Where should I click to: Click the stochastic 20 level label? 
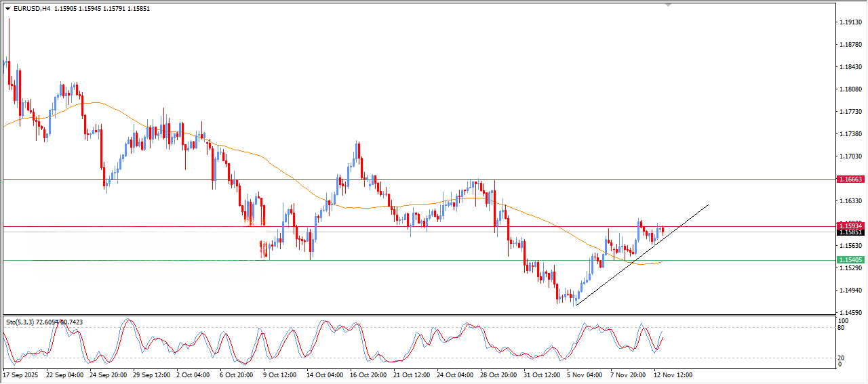(842, 357)
